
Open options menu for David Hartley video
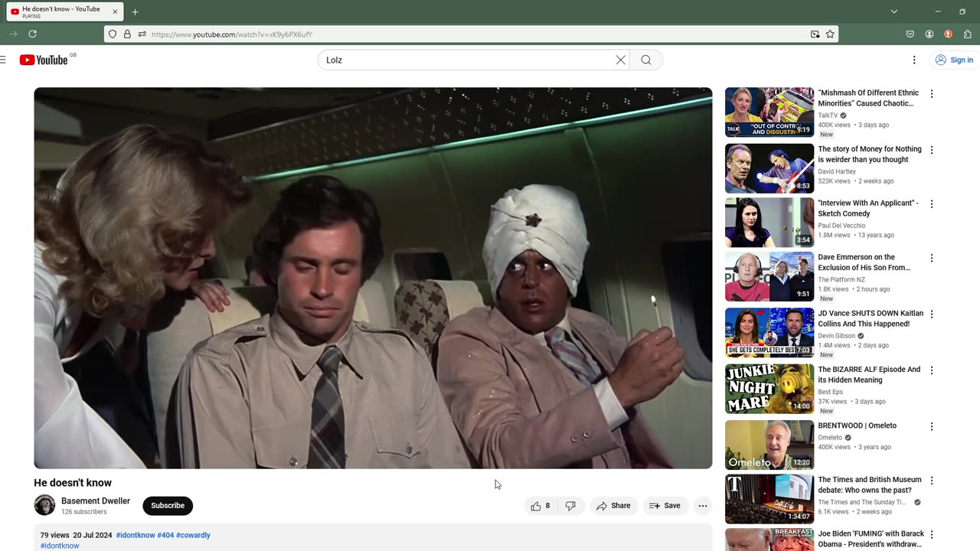(x=932, y=150)
